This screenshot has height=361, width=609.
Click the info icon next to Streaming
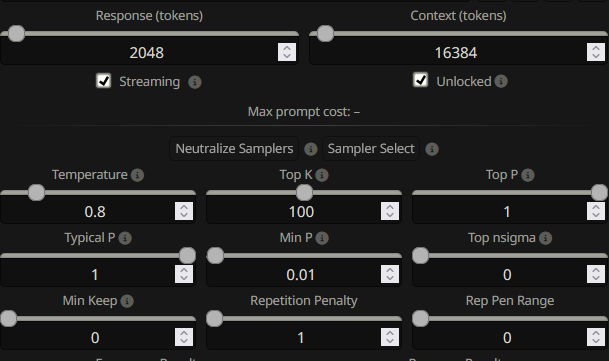tap(195, 82)
